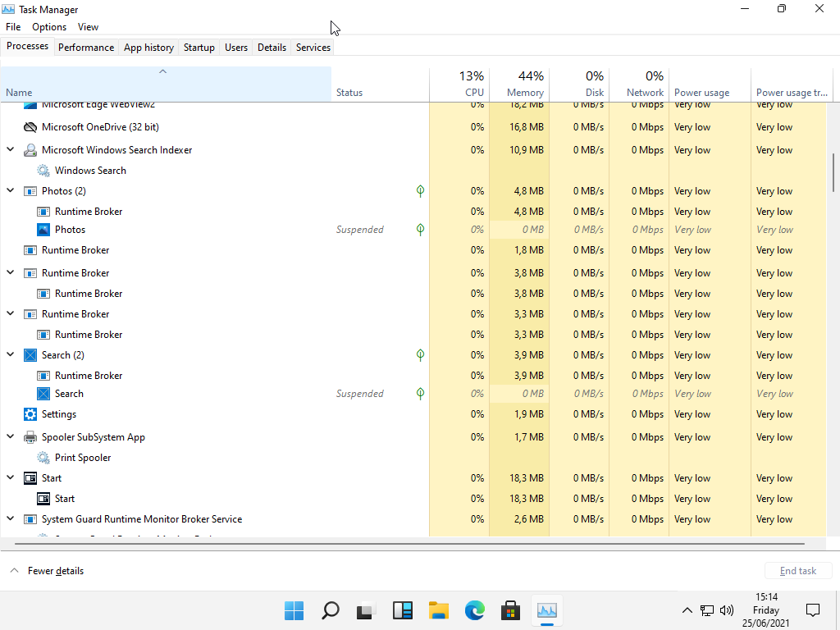This screenshot has height=630, width=840.
Task: Click the Microsoft OneDrive process icon
Action: pos(30,127)
